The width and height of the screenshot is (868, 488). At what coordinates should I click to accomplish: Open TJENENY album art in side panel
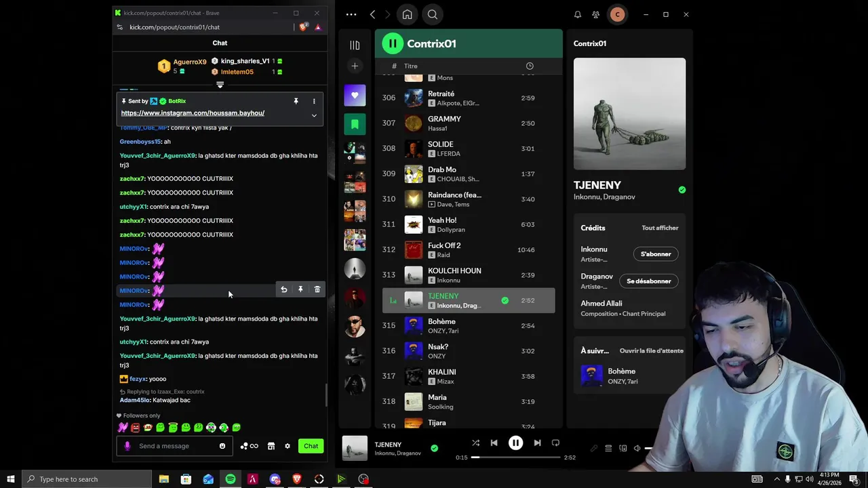pos(629,114)
